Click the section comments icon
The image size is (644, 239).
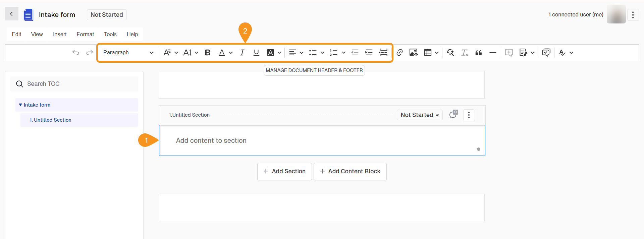coord(453,115)
